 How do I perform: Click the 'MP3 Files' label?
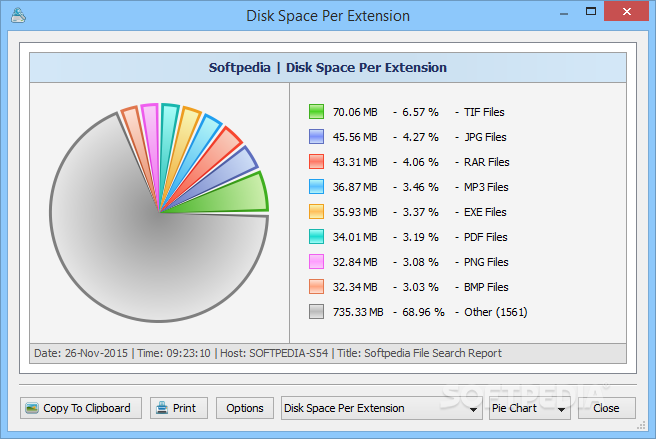point(486,187)
